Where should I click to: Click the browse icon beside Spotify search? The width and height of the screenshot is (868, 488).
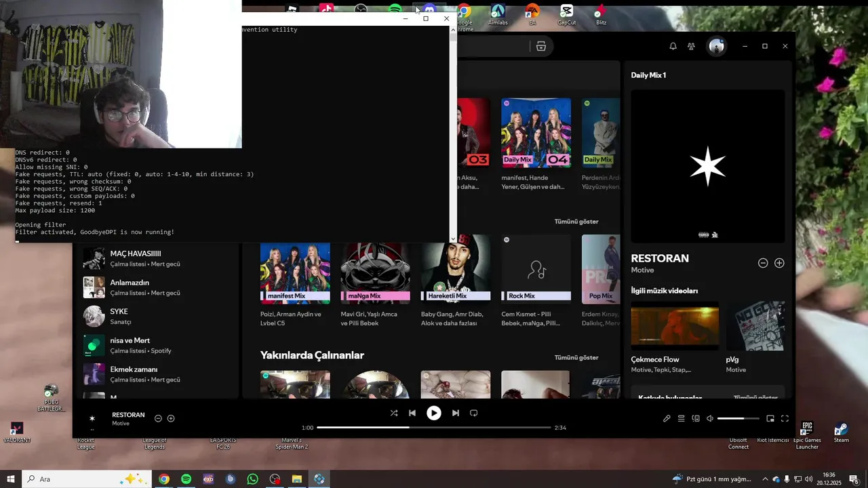coord(540,46)
